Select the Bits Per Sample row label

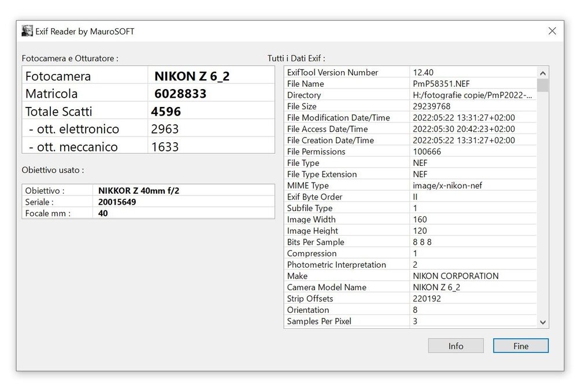pos(316,242)
